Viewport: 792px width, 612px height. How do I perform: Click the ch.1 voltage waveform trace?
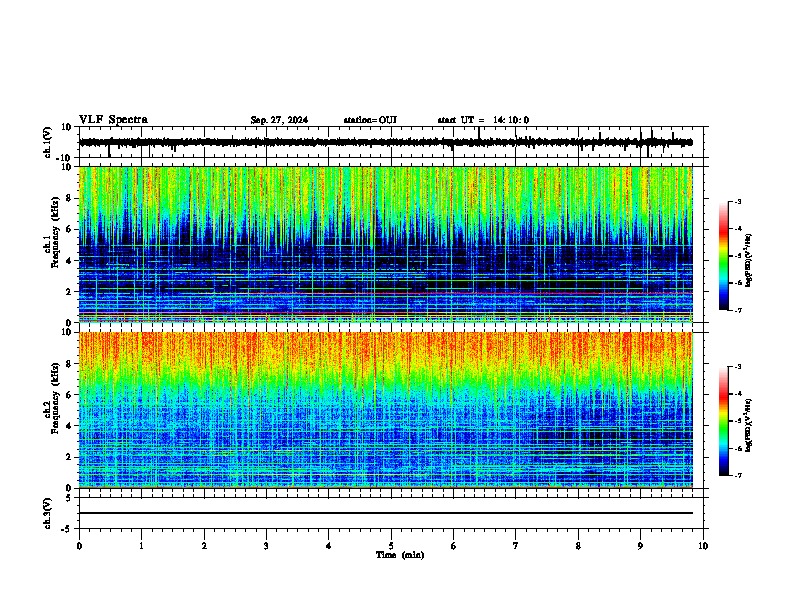386,142
